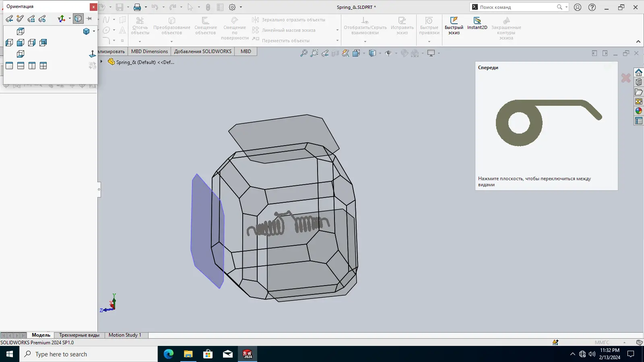This screenshot has height=362, width=644.
Task: Open the Motion Study 1 tab
Action: (x=125, y=335)
